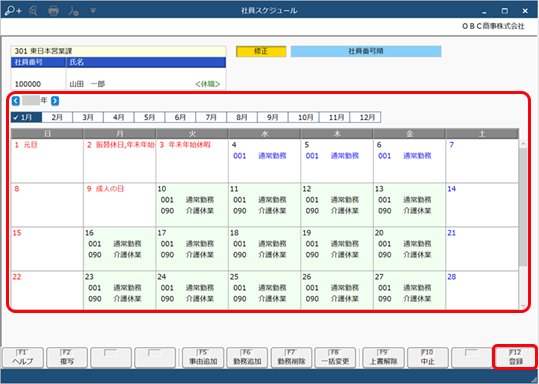The width and height of the screenshot is (539, 384).
Task: Switch to the 11月 tab
Action: [x=334, y=117]
